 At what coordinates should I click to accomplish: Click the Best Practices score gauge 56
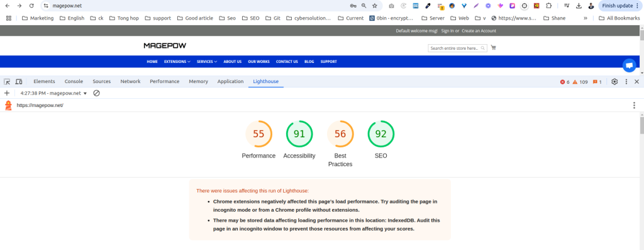(x=340, y=134)
